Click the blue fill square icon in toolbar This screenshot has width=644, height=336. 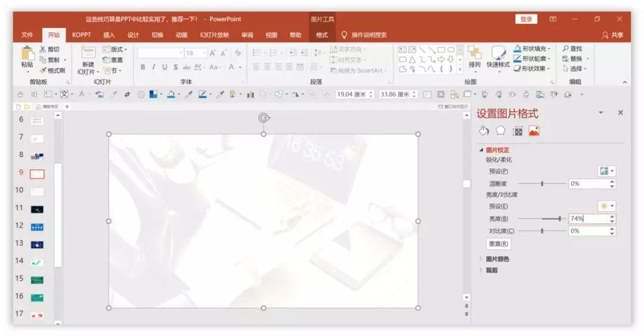tap(153, 94)
